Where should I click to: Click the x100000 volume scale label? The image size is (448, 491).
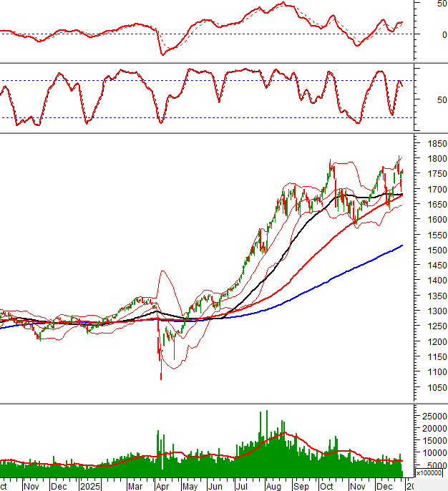pos(429,474)
